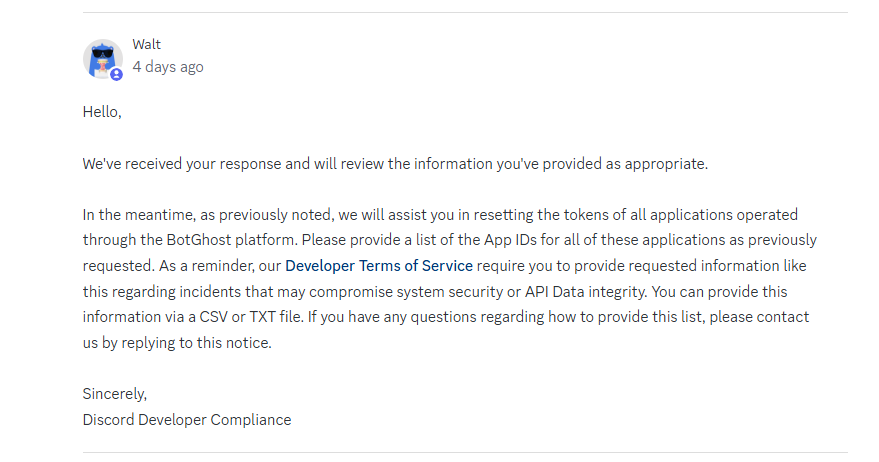Click the 'Discord Developer Compliance' signature
This screenshot has height=462, width=879.
pos(187,420)
